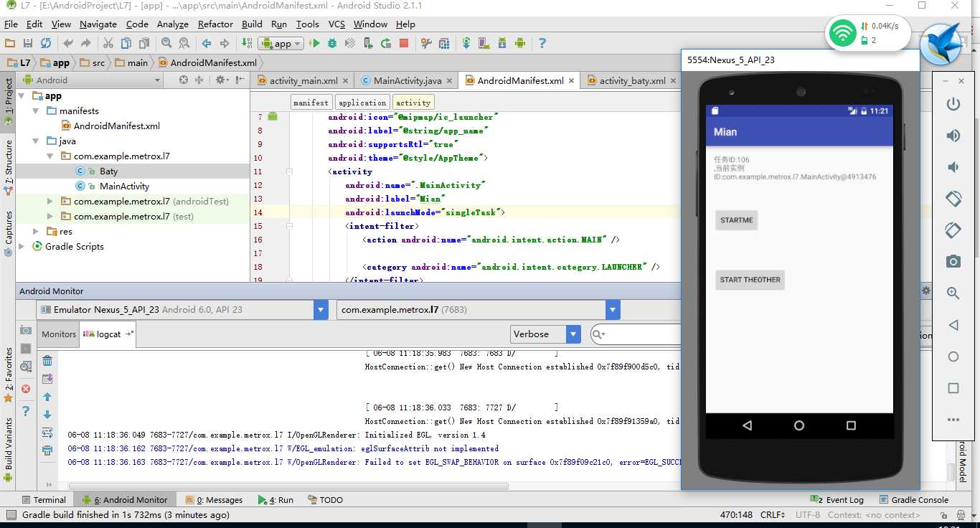This screenshot has width=980, height=528.
Task: Click Scroll from Source target icon in the Project panel
Action: pyautogui.click(x=184, y=80)
